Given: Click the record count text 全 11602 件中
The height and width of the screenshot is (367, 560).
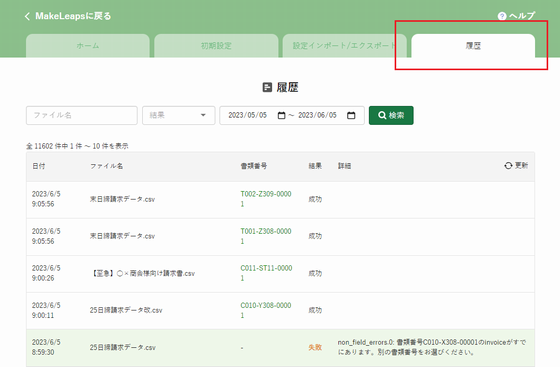Looking at the screenshot, I should [47, 146].
